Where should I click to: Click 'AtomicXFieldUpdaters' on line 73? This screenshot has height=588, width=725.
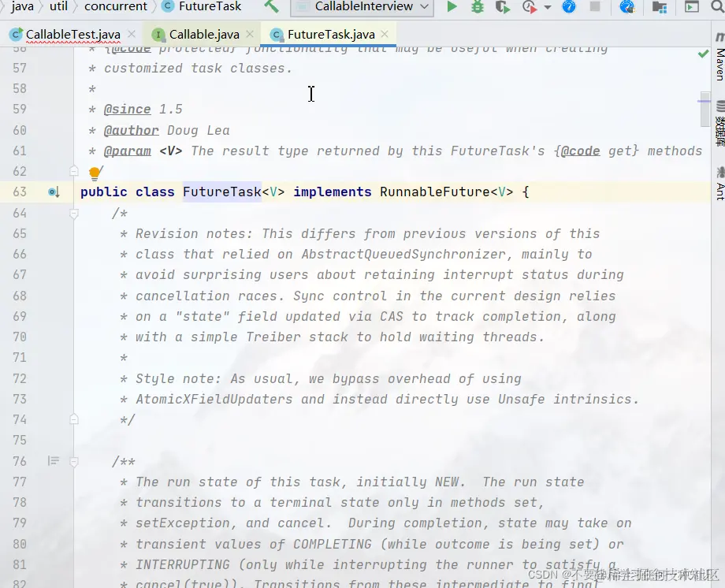click(214, 400)
